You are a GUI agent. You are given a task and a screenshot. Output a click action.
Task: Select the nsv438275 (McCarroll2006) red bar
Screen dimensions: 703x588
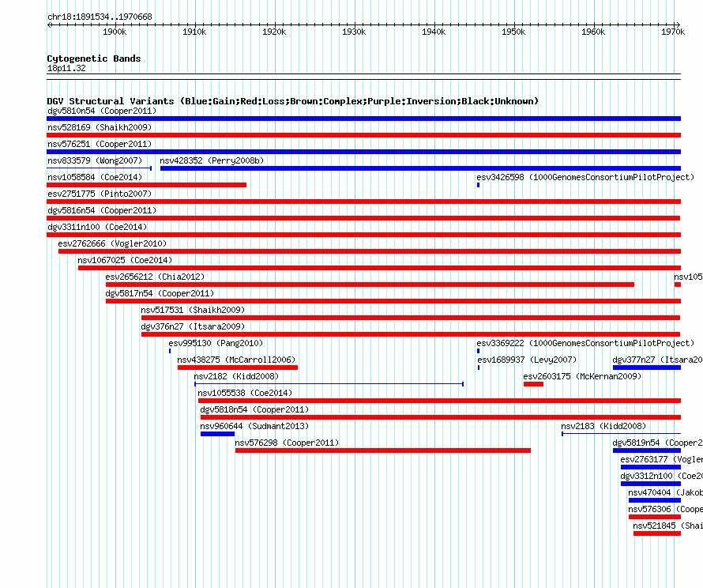pos(238,367)
